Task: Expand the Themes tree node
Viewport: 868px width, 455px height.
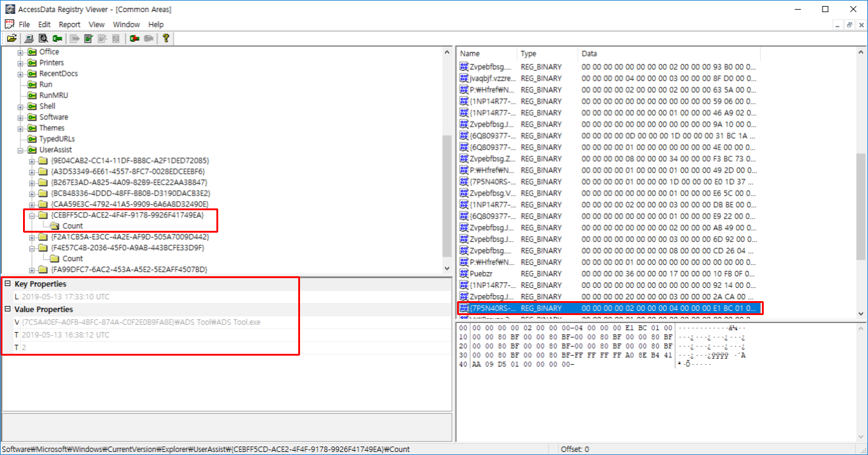Action: click(x=21, y=128)
